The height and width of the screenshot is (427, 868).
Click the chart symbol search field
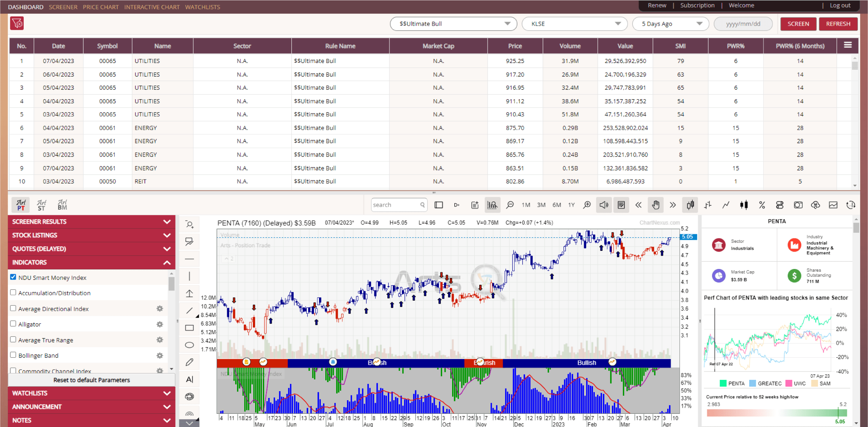[399, 205]
